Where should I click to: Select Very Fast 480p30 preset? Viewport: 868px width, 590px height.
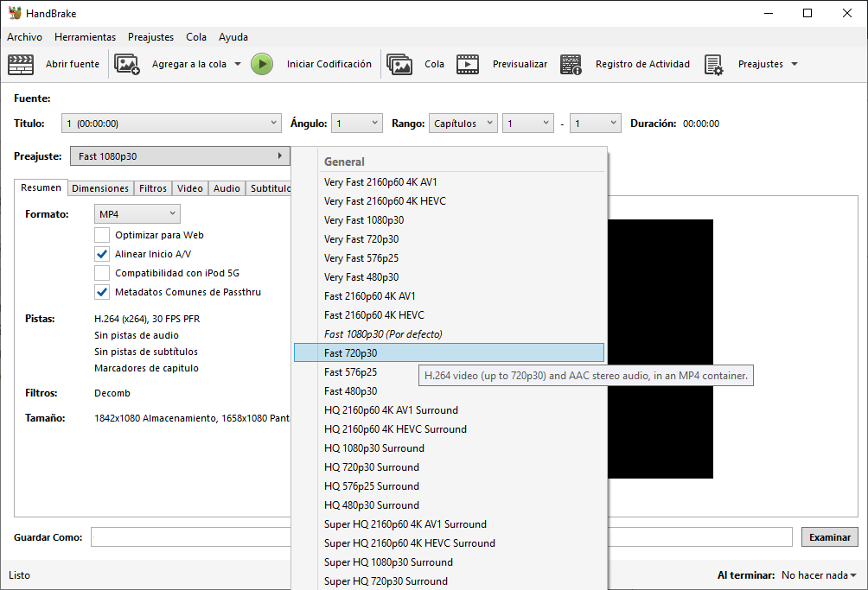click(x=449, y=277)
